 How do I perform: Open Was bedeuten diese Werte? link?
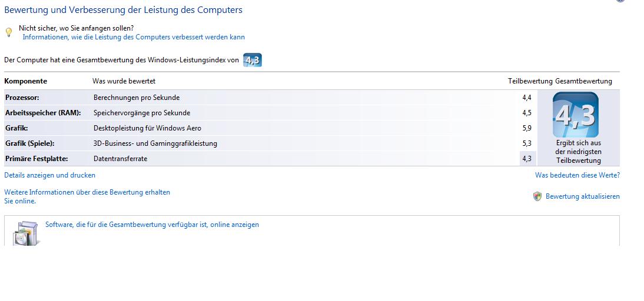577,175
